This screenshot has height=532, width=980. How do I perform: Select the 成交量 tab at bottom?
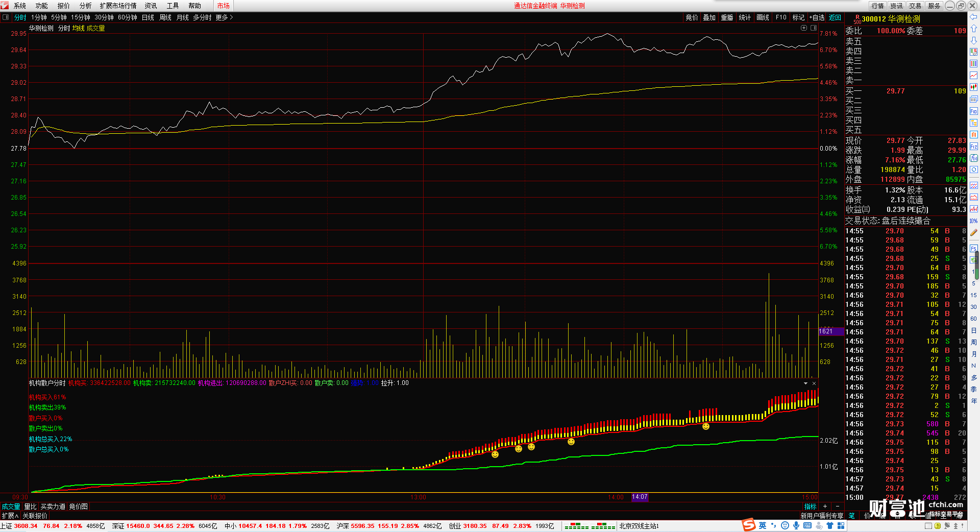click(11, 506)
